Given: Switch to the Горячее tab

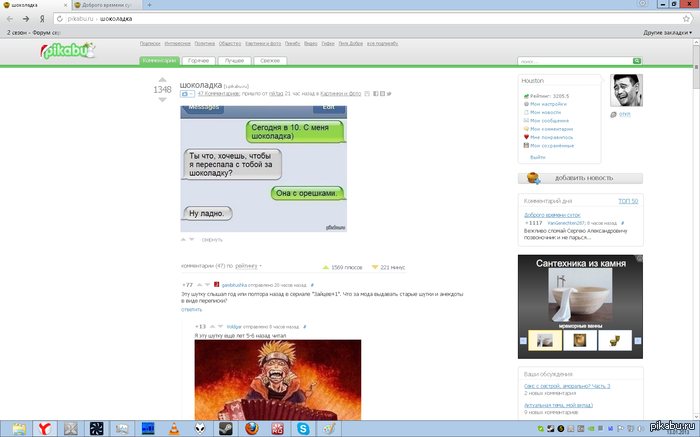Looking at the screenshot, I should pos(199,61).
